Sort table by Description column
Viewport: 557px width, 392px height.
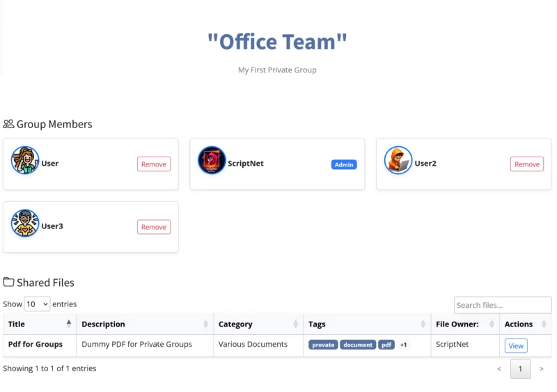[x=144, y=324]
